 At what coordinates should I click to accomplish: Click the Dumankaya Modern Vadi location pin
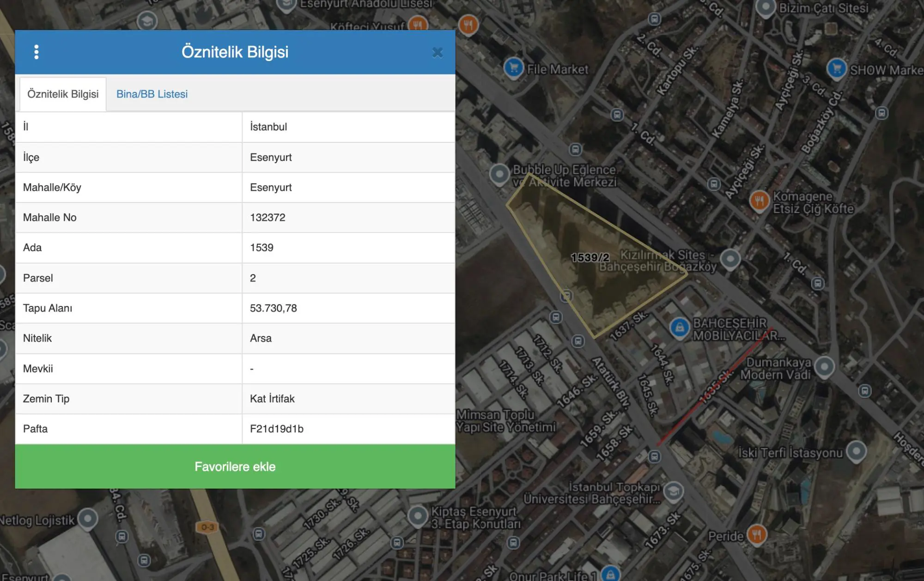tap(824, 367)
